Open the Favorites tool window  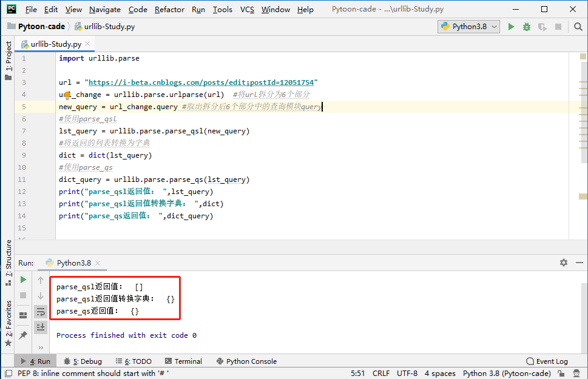click(x=8, y=323)
